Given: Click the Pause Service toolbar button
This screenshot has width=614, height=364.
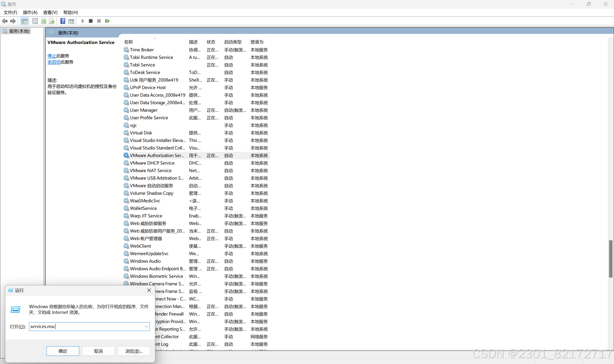Looking at the screenshot, I should point(99,21).
